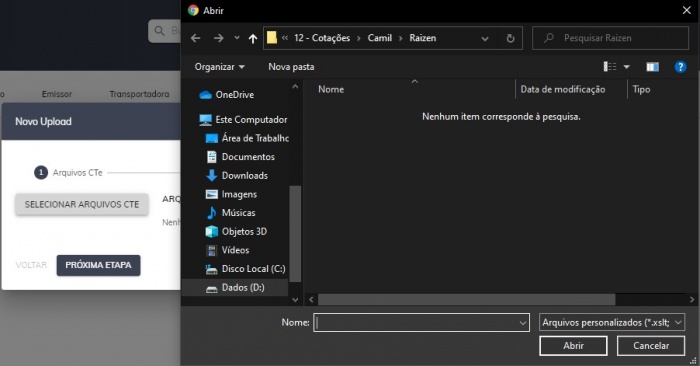Sort by 'Tipo' column header
Screen dimensions: 700x366
point(641,89)
